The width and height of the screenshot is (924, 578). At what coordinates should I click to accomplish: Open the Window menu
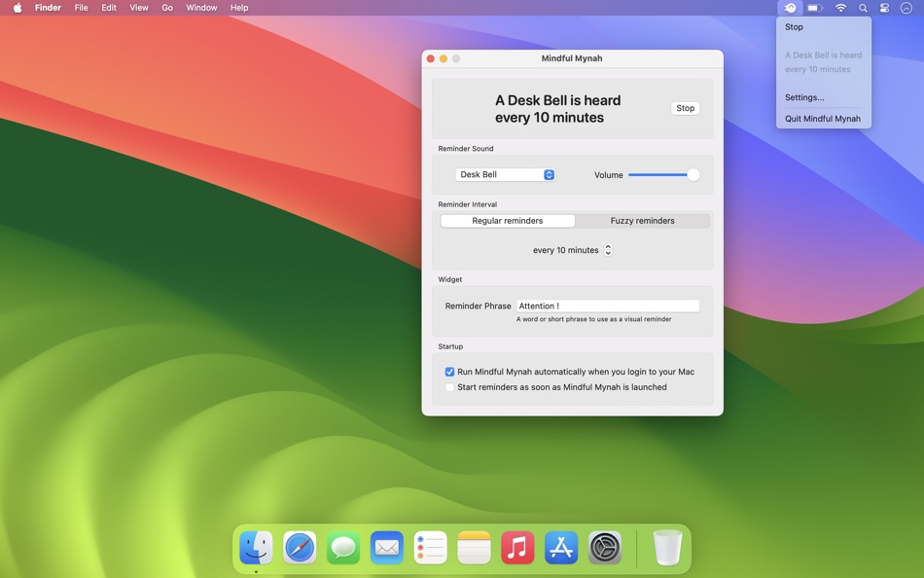(x=201, y=8)
